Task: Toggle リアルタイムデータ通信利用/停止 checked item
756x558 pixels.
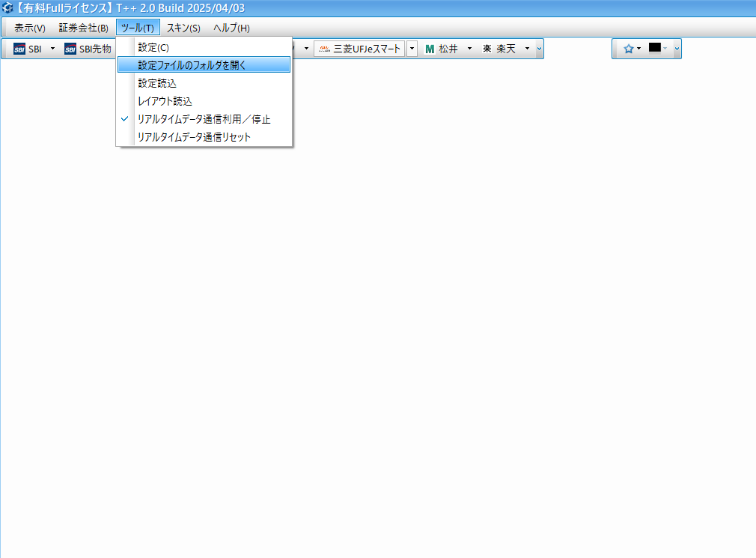Action: coord(204,119)
